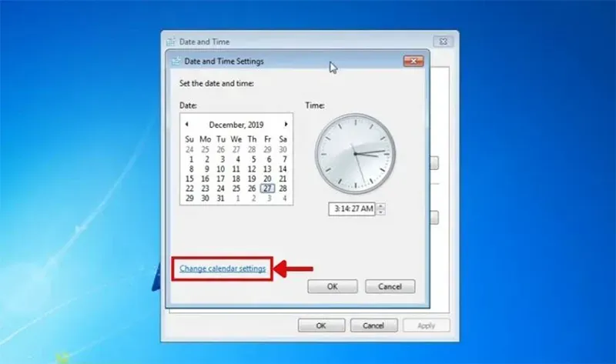Go to the next month in calendar
616x364 pixels.
pyautogui.click(x=286, y=124)
